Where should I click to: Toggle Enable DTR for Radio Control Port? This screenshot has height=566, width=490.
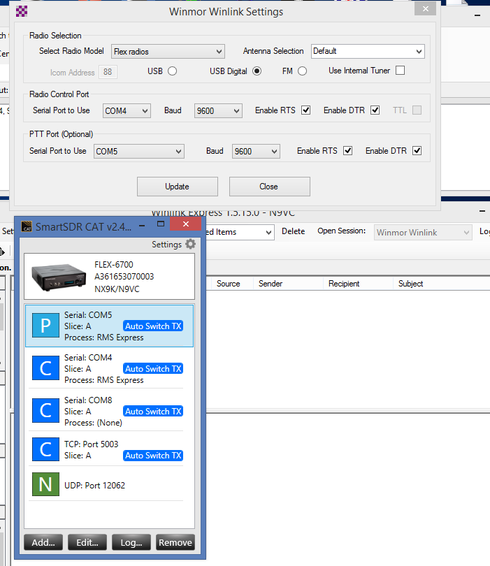pos(375,110)
